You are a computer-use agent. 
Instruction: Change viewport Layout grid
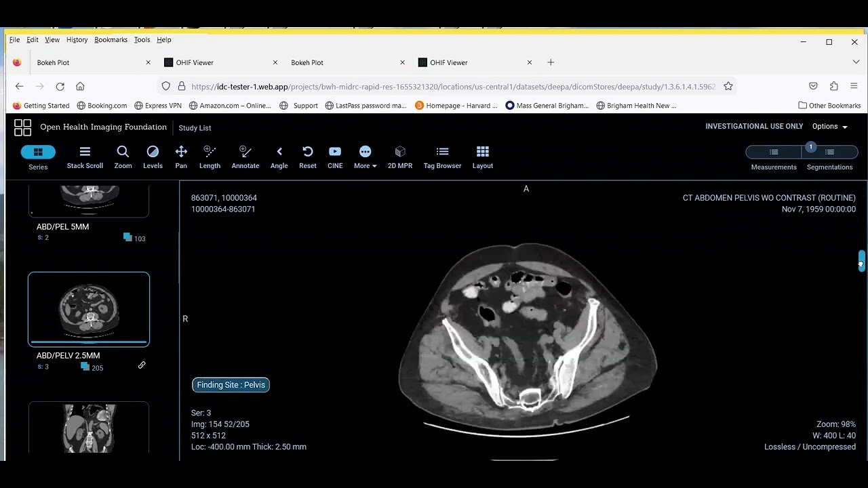(483, 157)
